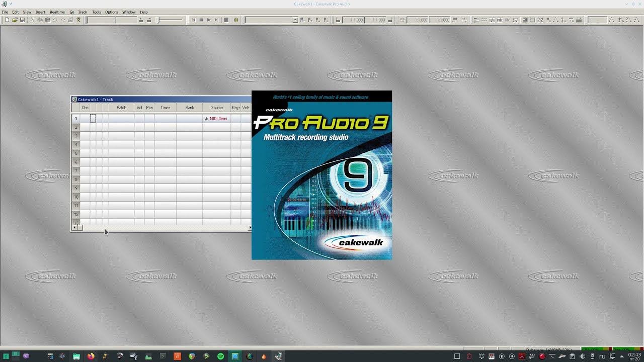
Task: Click the Bank column header
Action: click(190, 108)
